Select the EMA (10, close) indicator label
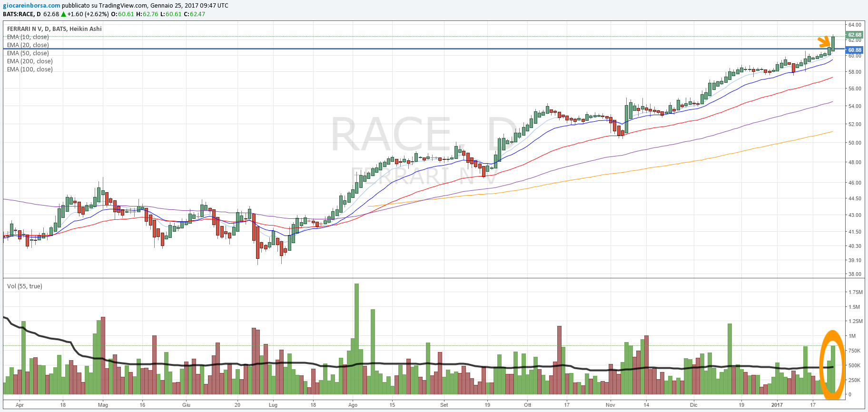Image resolution: width=868 pixels, height=412 pixels. click(28, 37)
